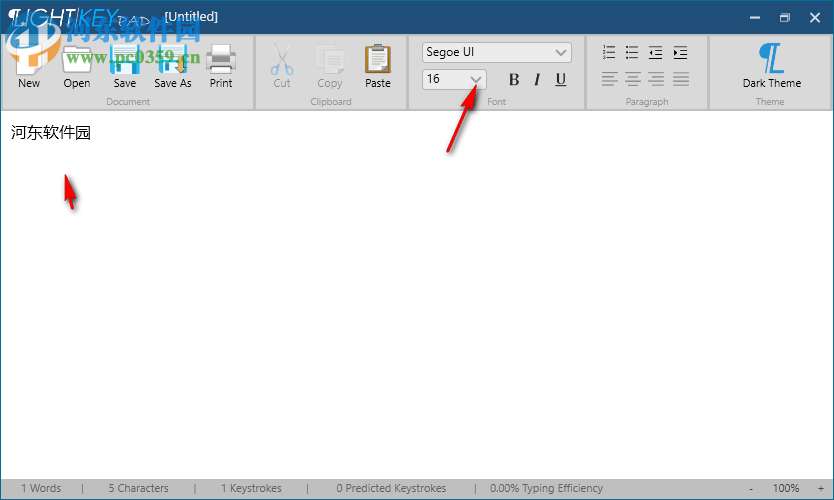834x500 pixels.
Task: Click the 1 Words status entry
Action: click(41, 488)
